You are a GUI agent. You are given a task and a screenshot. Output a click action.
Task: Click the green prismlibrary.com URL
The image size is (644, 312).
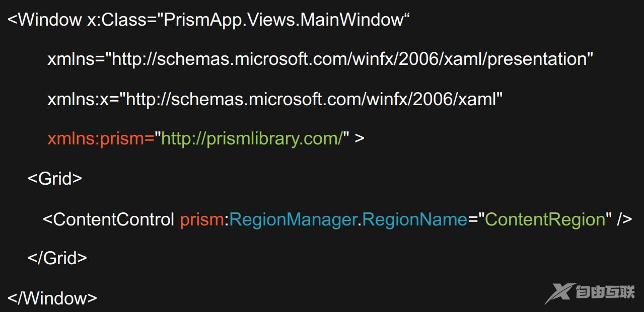(252, 138)
